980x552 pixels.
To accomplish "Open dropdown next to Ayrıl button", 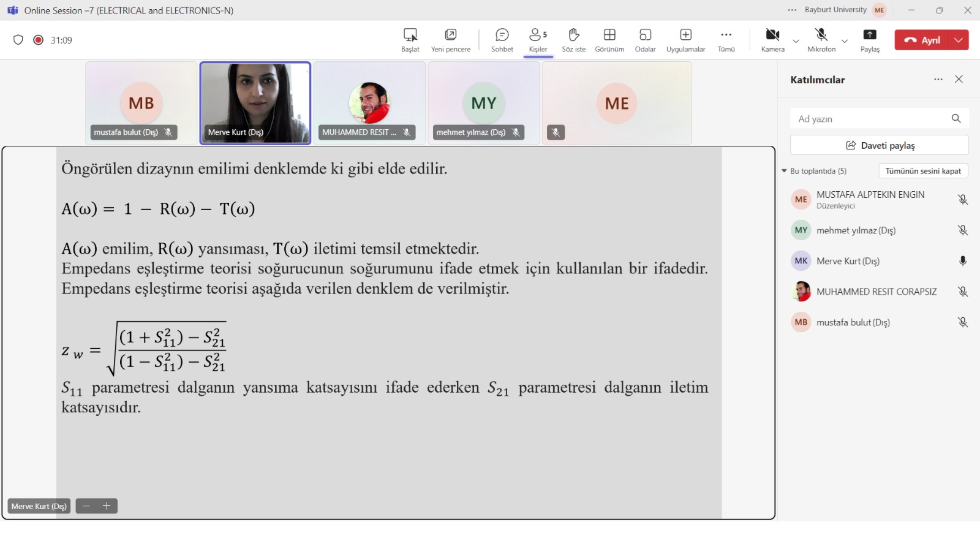I will pyautogui.click(x=959, y=40).
